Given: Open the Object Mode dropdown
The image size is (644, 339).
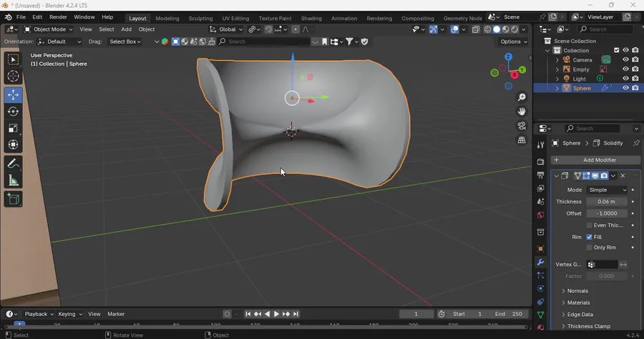Looking at the screenshot, I should click(48, 29).
